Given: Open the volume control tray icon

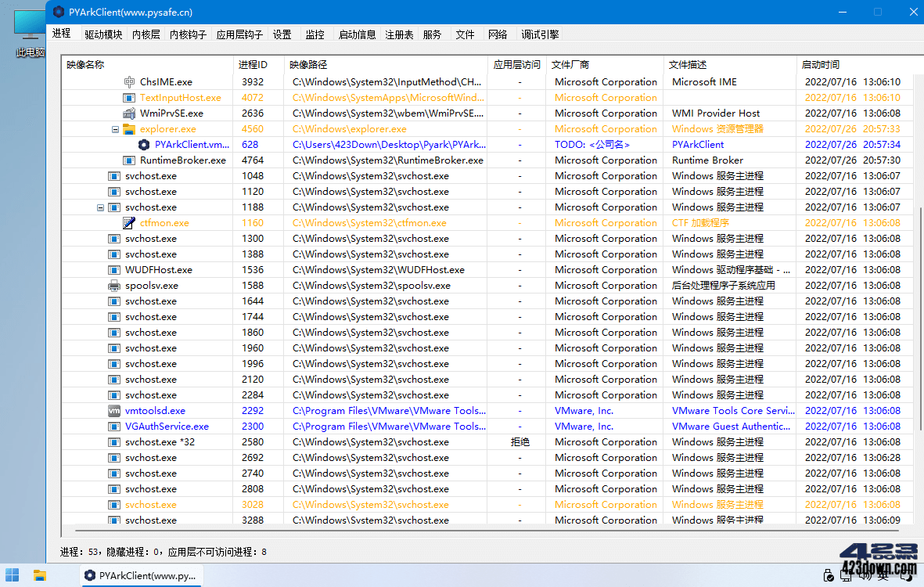Looking at the screenshot, I should click(864, 575).
